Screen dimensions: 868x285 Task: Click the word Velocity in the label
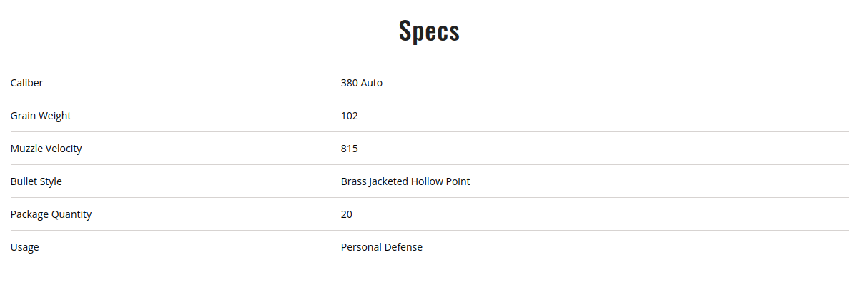coord(64,149)
